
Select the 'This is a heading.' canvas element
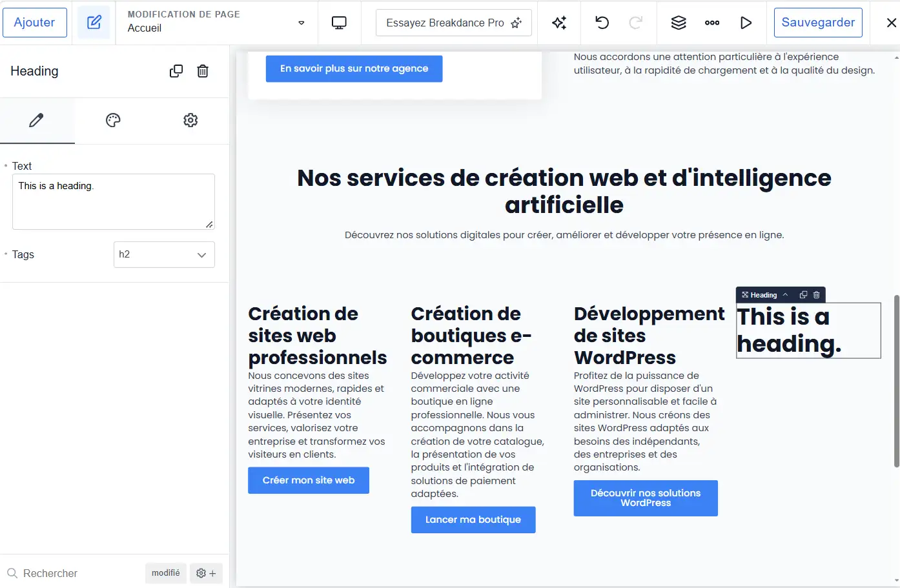(x=808, y=330)
